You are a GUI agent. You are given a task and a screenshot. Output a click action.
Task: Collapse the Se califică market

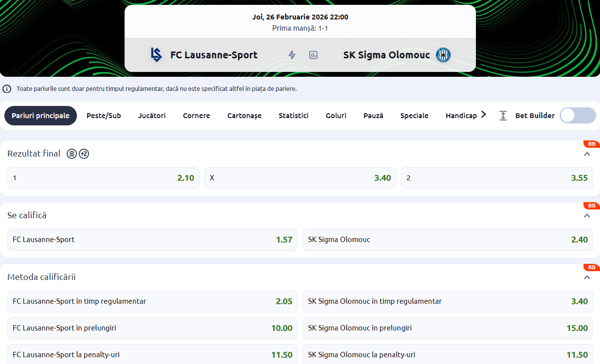(x=587, y=216)
